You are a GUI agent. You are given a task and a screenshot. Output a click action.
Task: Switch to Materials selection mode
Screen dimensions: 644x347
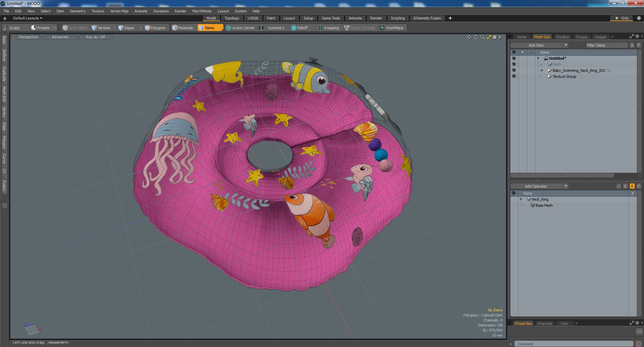point(183,28)
